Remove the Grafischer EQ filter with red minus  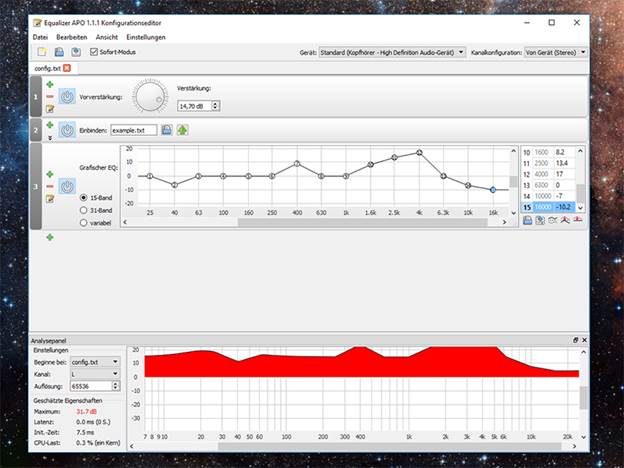[50, 186]
